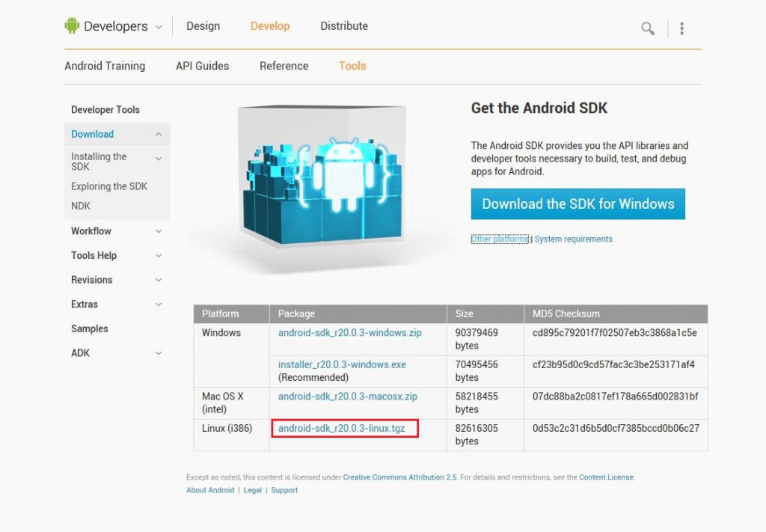This screenshot has width=766, height=532.
Task: Click the Linux MD5 checksum 0d53c2c3...
Action: pyautogui.click(x=616, y=429)
